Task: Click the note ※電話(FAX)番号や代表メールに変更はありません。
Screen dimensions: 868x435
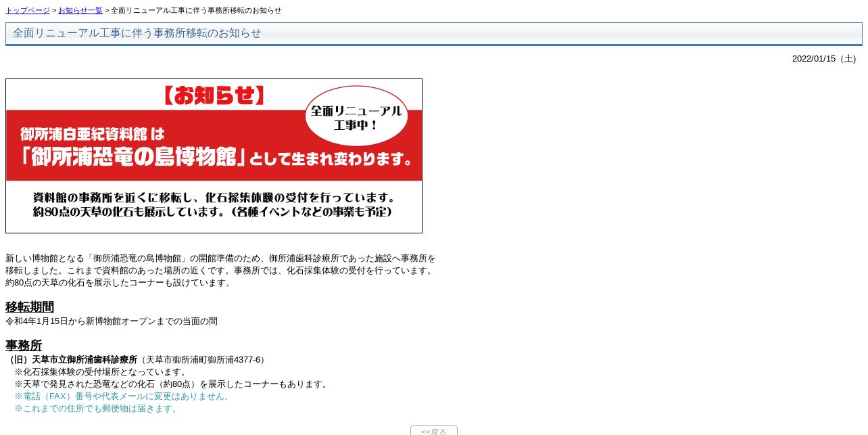Action: [x=124, y=396]
